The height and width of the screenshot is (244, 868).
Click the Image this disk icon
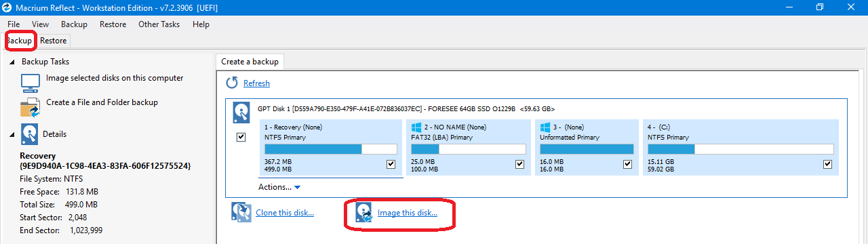click(363, 212)
